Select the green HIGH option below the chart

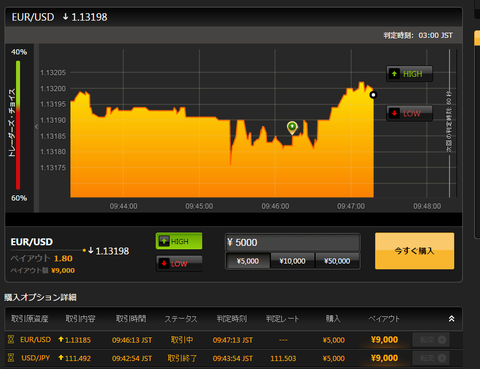click(x=179, y=241)
